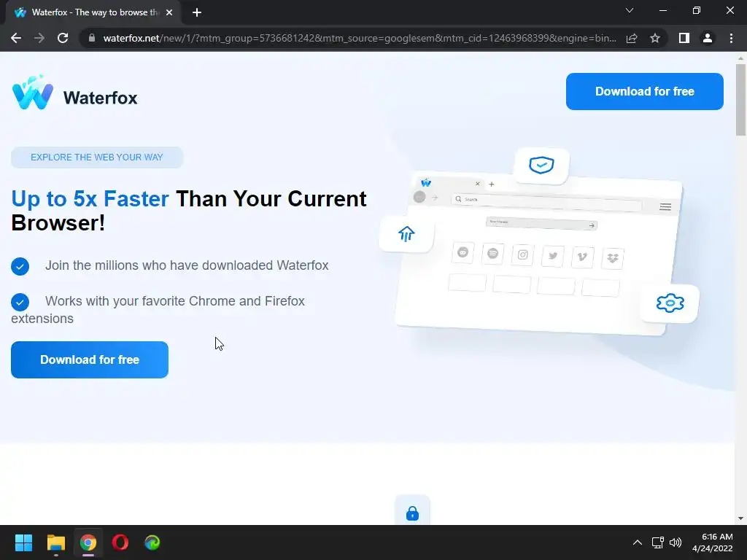Viewport: 747px width, 560px height.
Task: Close the Waterfox tab
Action: (169, 13)
